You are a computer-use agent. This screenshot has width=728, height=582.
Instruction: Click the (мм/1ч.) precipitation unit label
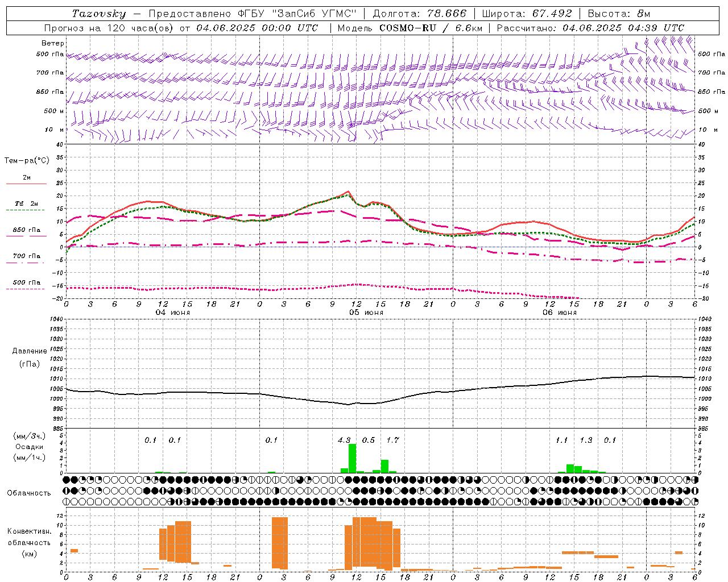pyautogui.click(x=30, y=458)
